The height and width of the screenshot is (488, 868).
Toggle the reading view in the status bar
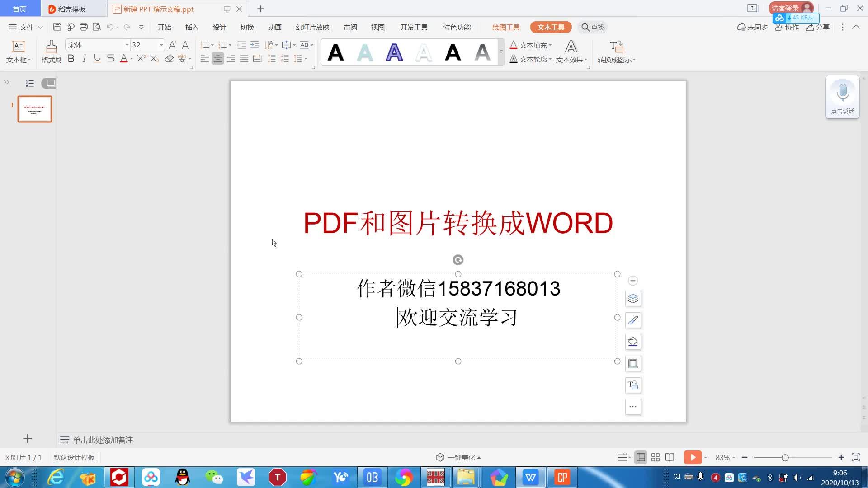tap(670, 457)
